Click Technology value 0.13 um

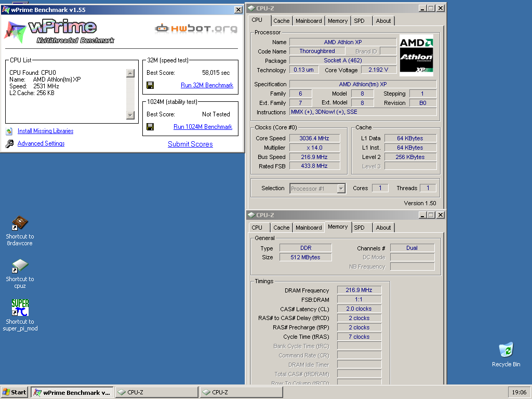(303, 70)
